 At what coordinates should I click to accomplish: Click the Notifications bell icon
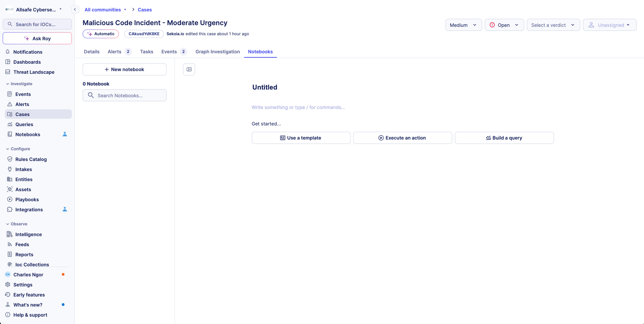tap(8, 52)
